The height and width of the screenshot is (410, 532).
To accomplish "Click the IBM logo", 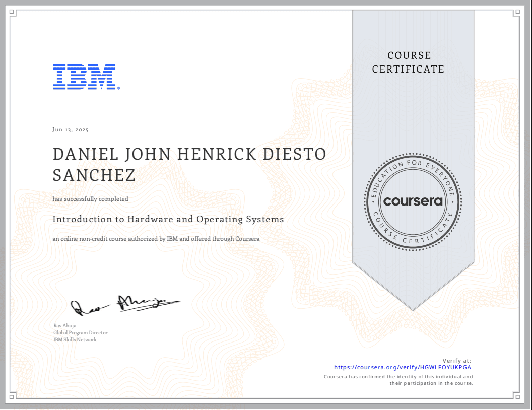I will (86, 77).
